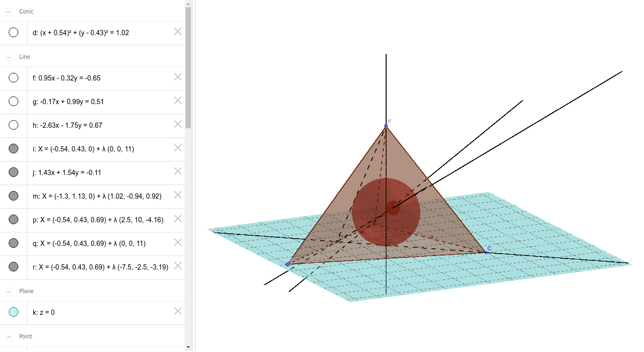Delete line r using the X icon
Image resolution: width=644 pixels, height=352 pixels.
[177, 266]
